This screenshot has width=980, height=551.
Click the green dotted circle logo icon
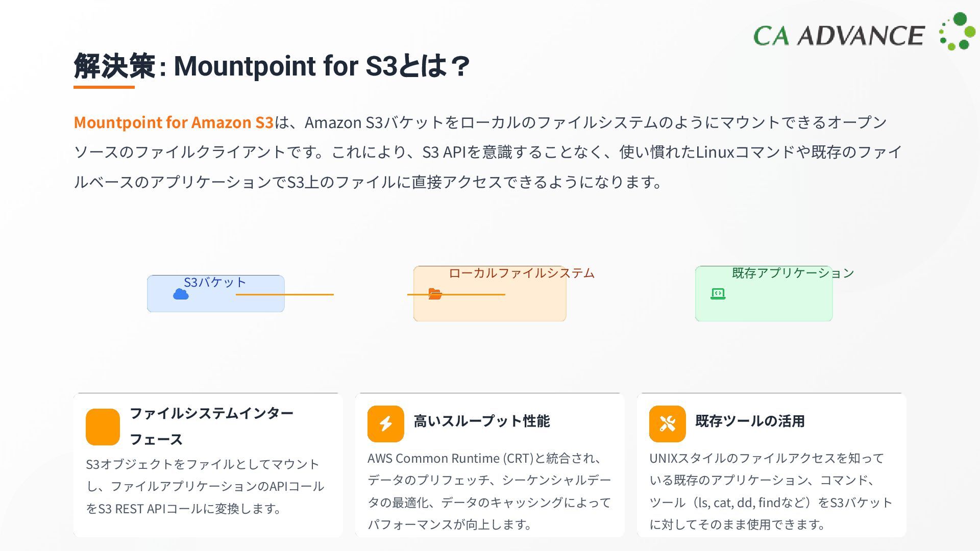coord(957,32)
